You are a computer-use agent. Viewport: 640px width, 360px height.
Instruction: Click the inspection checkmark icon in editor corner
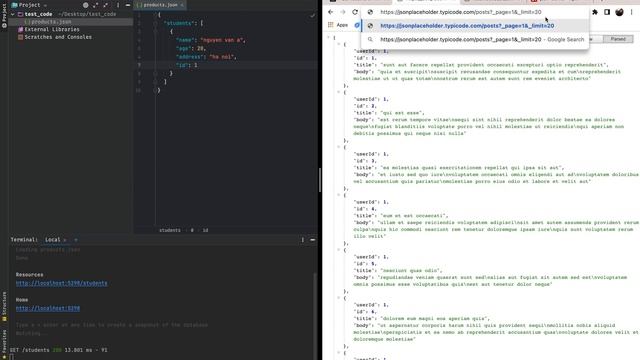[312, 16]
